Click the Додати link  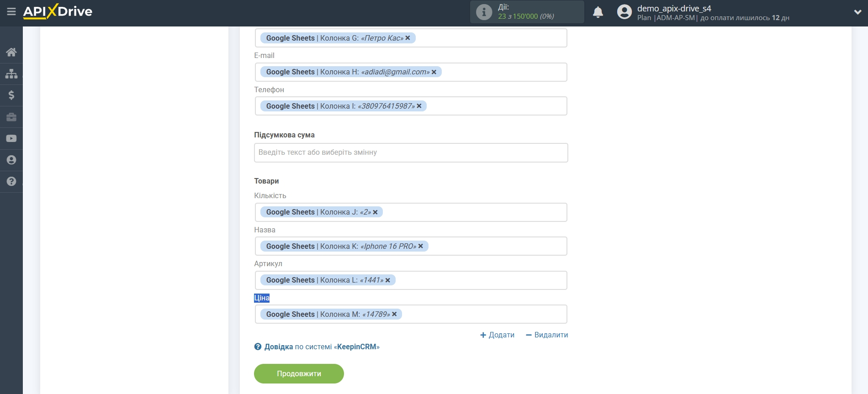click(498, 335)
